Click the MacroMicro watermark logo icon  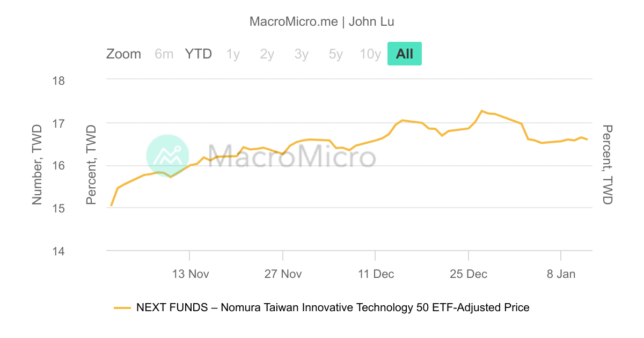[167, 156]
